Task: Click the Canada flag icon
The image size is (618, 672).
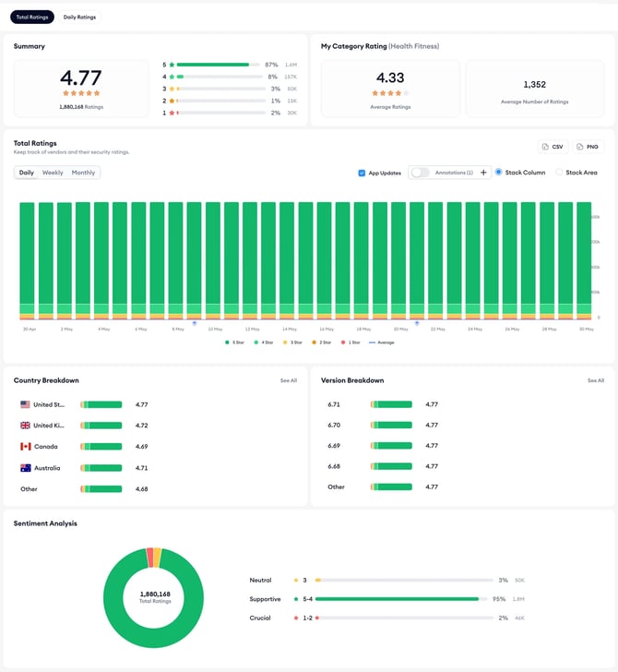Action: (25, 447)
